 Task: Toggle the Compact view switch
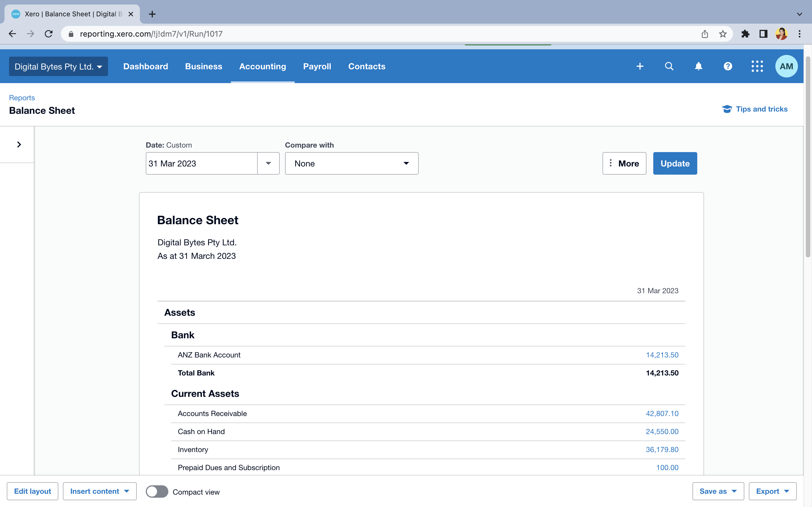[x=157, y=492]
